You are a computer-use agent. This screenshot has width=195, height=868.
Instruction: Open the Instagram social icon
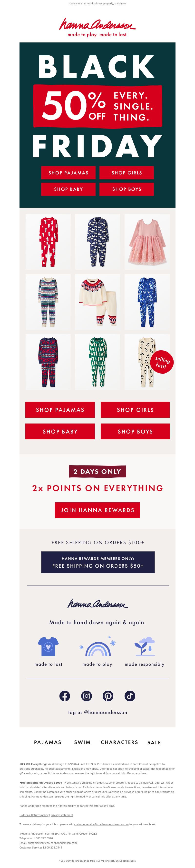pyautogui.click(x=87, y=696)
